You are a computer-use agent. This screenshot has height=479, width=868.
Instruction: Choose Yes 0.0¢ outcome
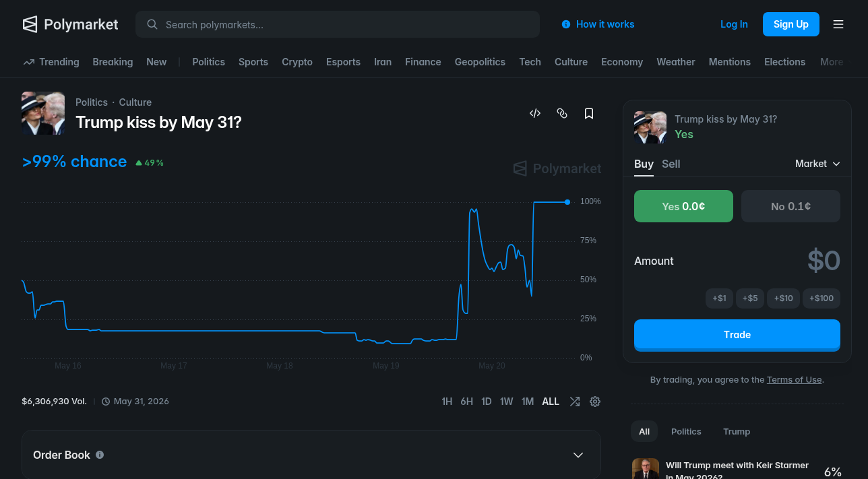click(683, 206)
